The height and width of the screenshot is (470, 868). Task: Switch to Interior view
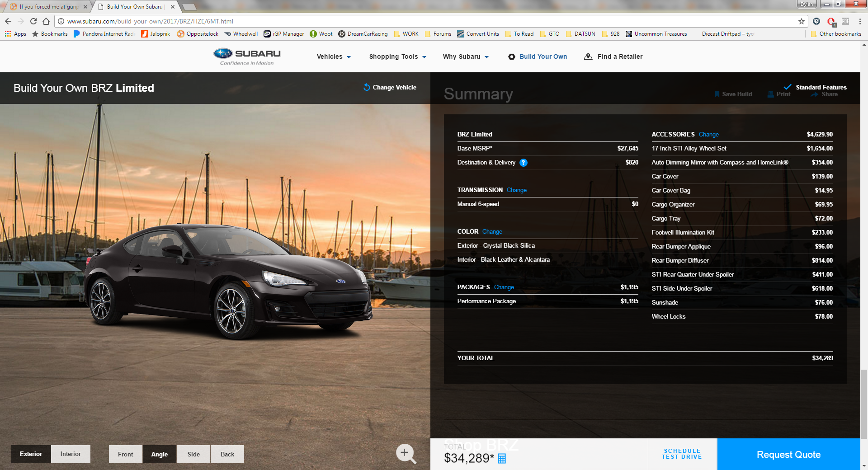coord(71,454)
